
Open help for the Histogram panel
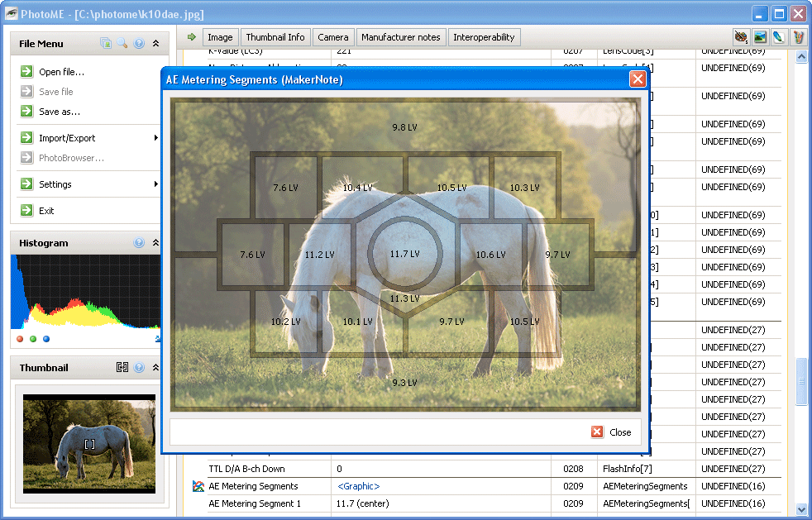coord(139,242)
